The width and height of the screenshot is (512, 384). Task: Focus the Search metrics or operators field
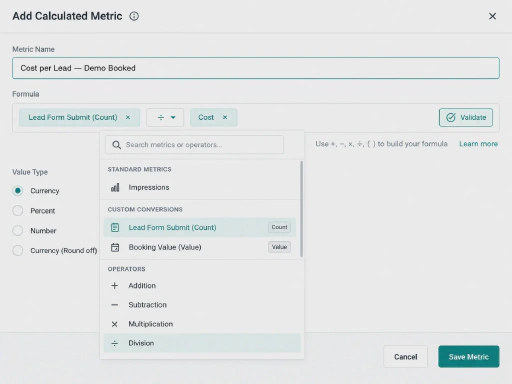194,145
